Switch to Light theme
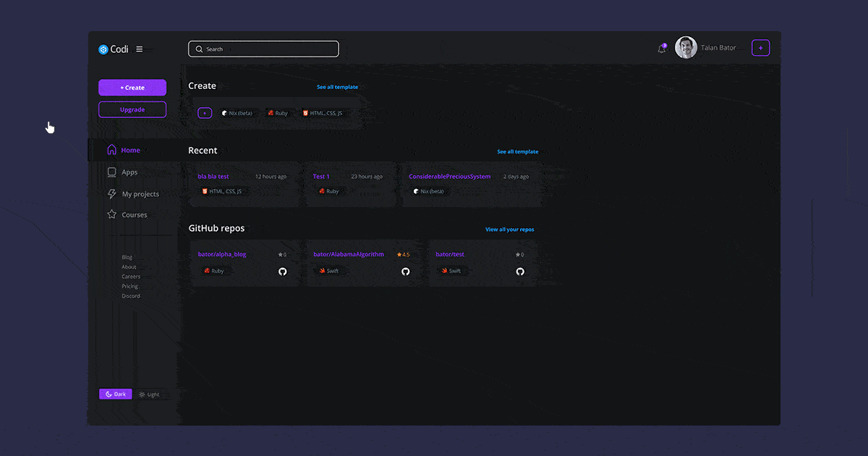 point(149,394)
